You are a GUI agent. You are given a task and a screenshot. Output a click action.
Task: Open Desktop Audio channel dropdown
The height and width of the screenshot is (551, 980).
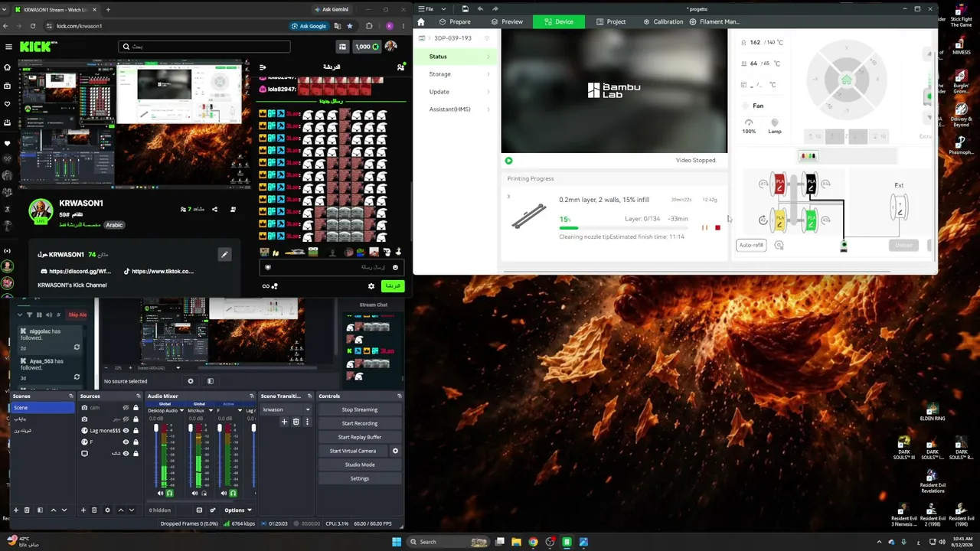pyautogui.click(x=181, y=411)
